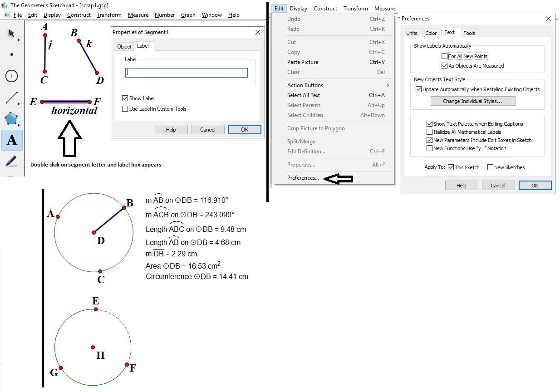Check Italicize All Mathematical Labels
560x392 pixels.
pos(429,132)
